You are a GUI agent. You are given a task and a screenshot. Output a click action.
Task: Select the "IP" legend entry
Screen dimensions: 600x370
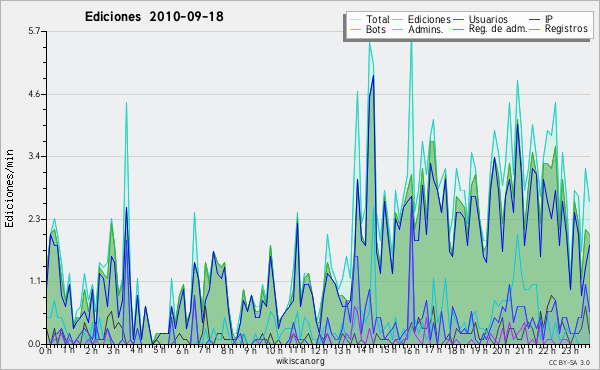tap(549, 19)
